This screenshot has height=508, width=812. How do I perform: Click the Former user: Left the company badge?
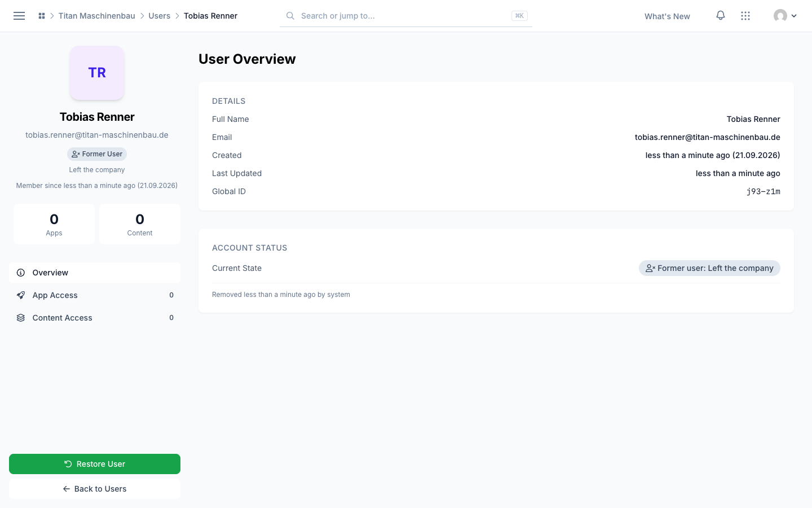[x=709, y=268]
